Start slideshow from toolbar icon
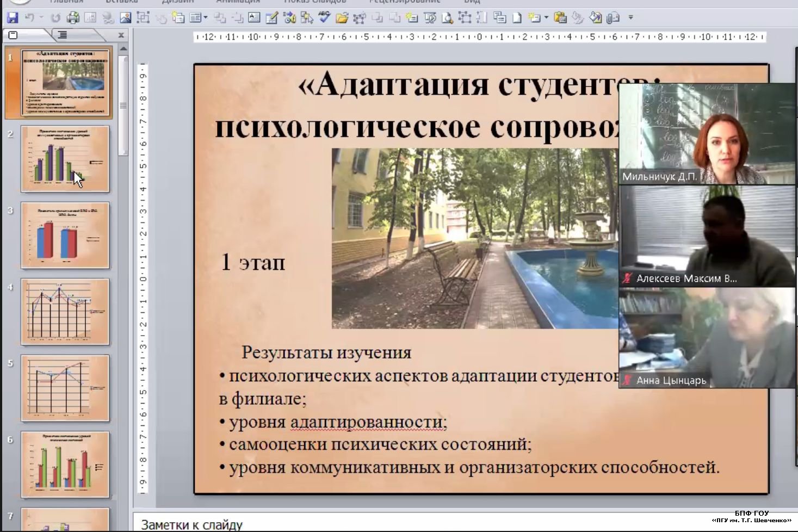This screenshot has height=532, width=798. point(430,18)
